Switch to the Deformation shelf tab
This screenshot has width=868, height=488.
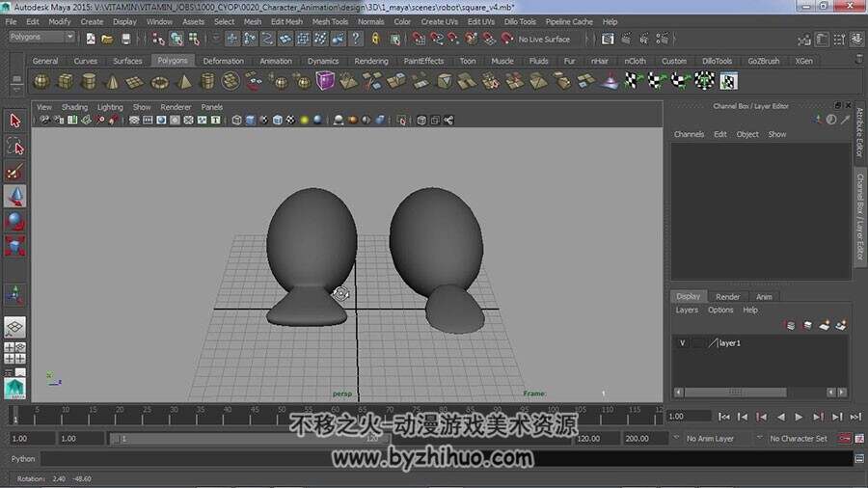coord(224,61)
